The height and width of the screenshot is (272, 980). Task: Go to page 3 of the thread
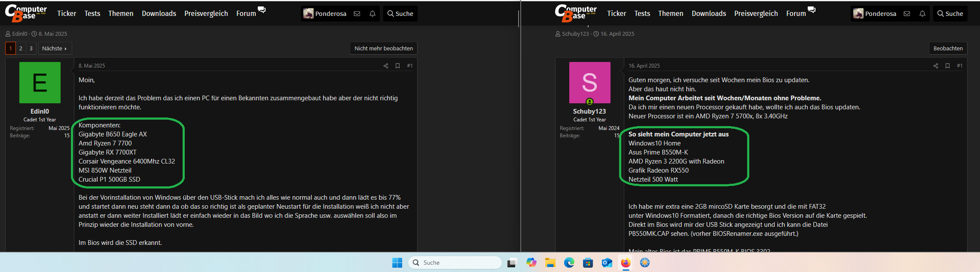tap(31, 49)
